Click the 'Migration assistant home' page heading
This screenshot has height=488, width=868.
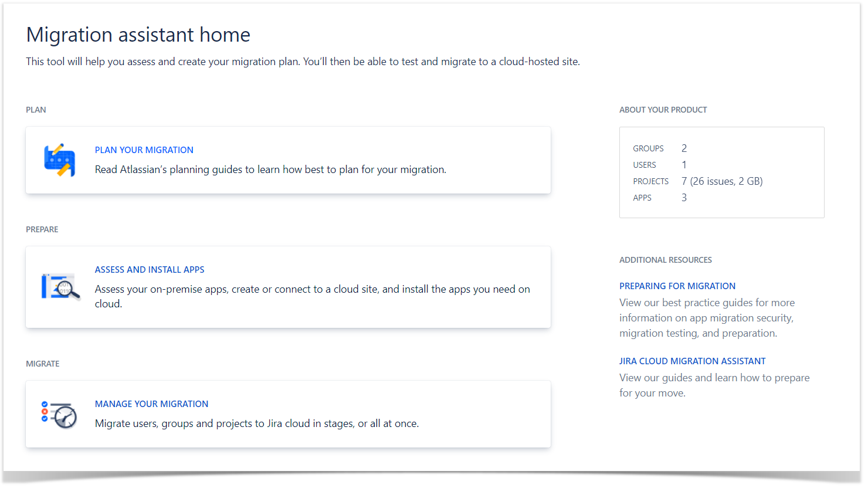click(x=138, y=35)
